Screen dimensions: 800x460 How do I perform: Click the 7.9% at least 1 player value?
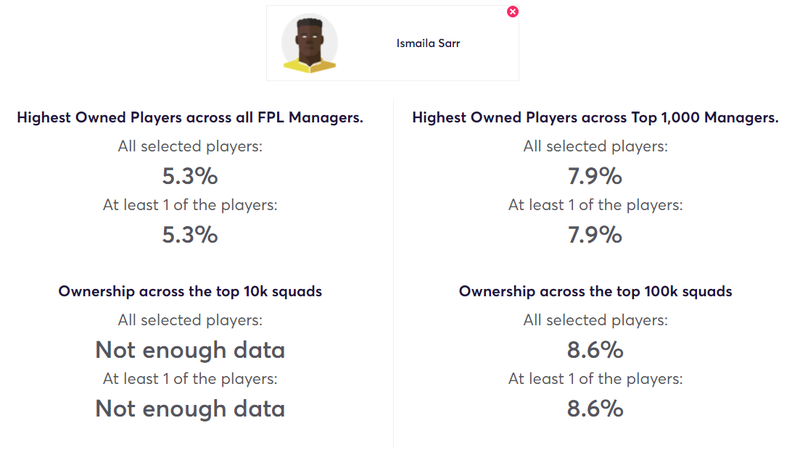(x=595, y=235)
